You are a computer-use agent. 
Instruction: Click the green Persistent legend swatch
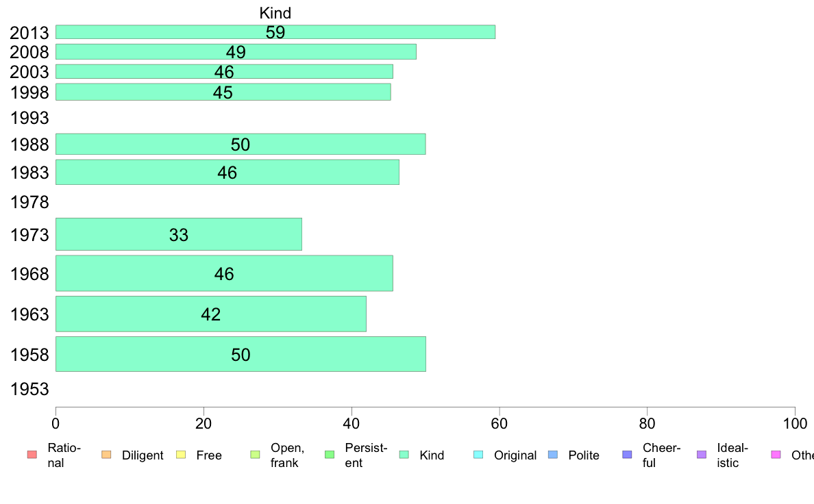tap(330, 455)
